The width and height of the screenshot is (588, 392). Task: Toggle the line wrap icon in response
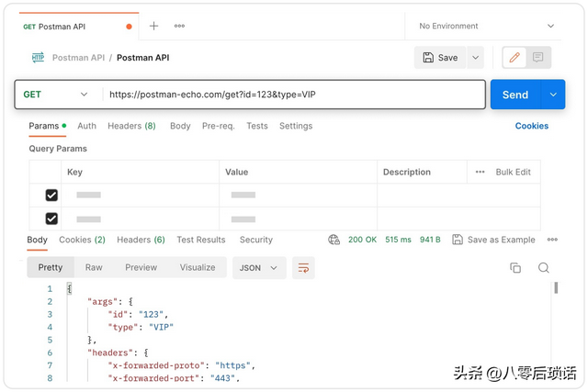(x=303, y=268)
